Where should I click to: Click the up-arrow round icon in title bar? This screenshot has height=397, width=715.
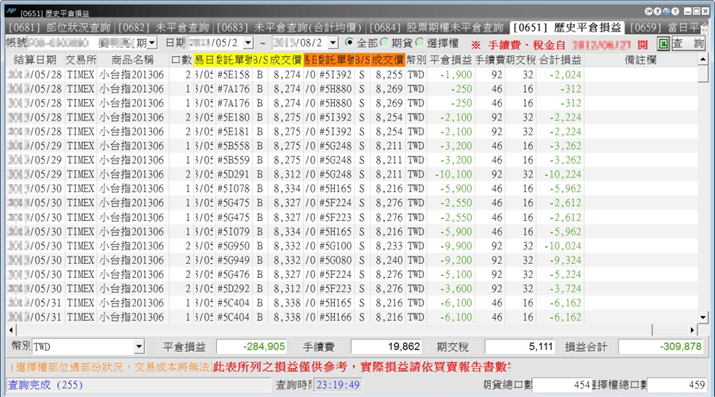click(658, 11)
